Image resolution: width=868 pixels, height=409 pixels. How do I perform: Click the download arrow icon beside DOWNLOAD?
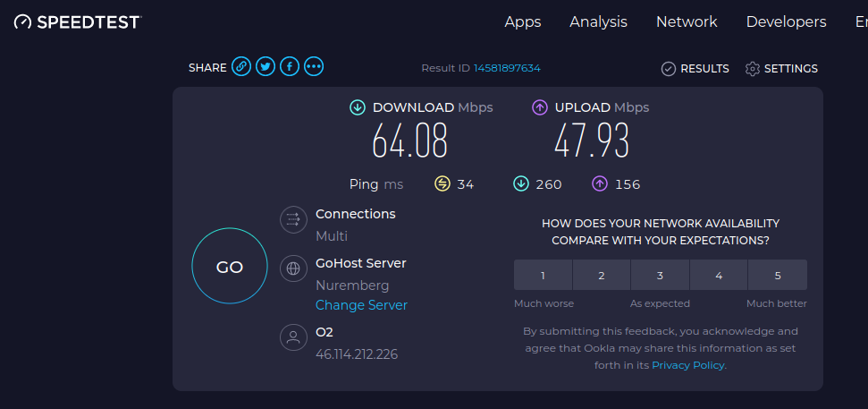(358, 107)
